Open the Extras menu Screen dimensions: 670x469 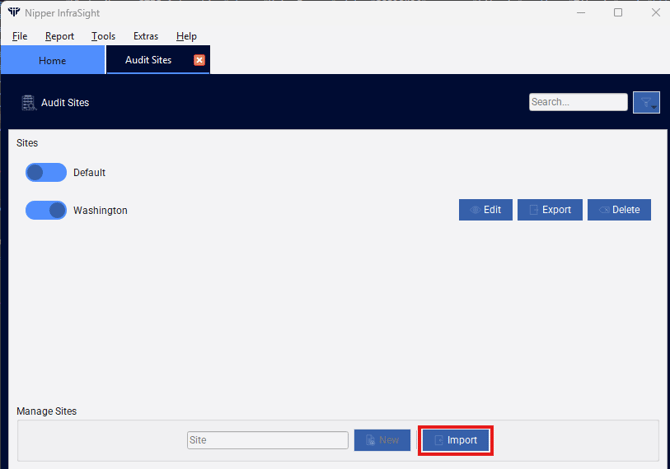pos(146,36)
